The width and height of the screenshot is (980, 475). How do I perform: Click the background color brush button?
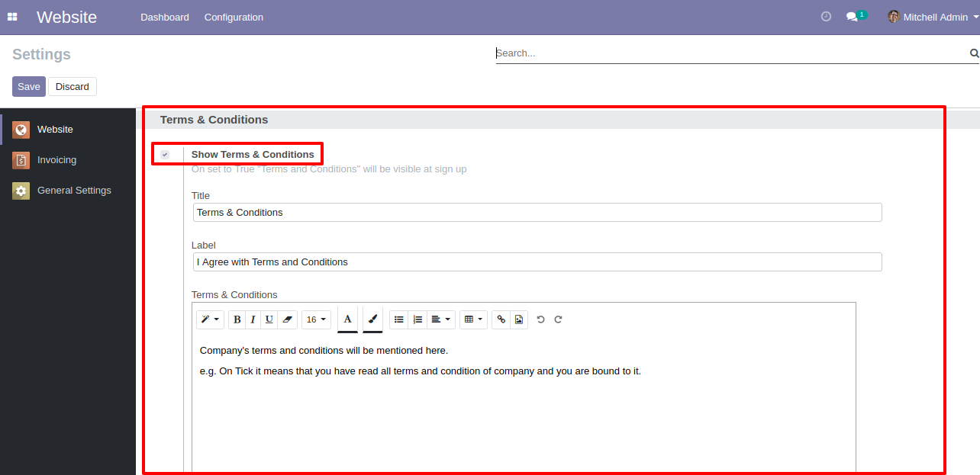click(x=372, y=319)
